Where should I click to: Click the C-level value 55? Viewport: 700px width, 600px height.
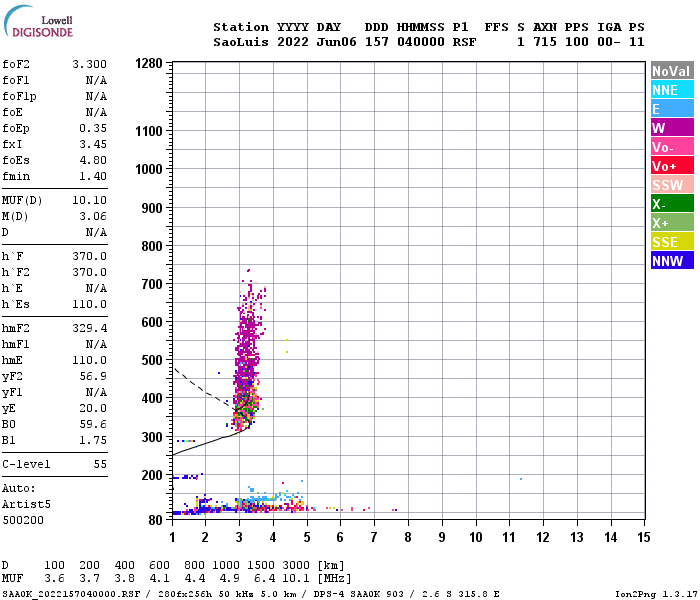tap(100, 464)
